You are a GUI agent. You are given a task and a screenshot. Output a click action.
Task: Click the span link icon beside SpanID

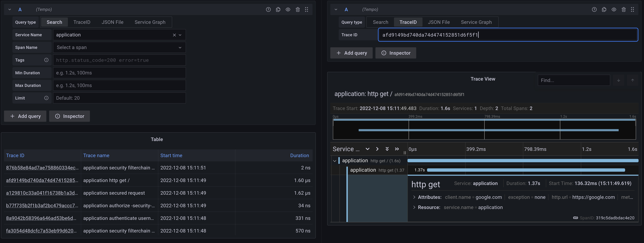575,218
